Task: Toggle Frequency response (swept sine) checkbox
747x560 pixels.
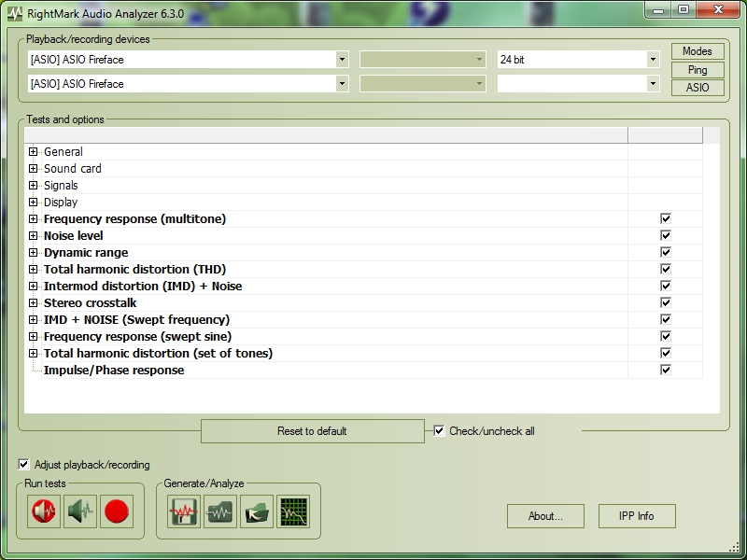Action: point(666,336)
